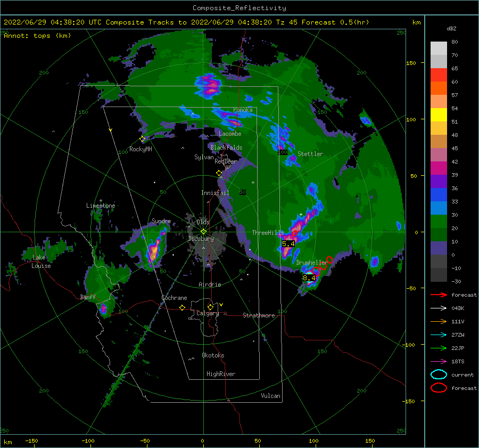
Task: Pick the magenta 39-42 dBZ swatch
Action: pos(439,168)
